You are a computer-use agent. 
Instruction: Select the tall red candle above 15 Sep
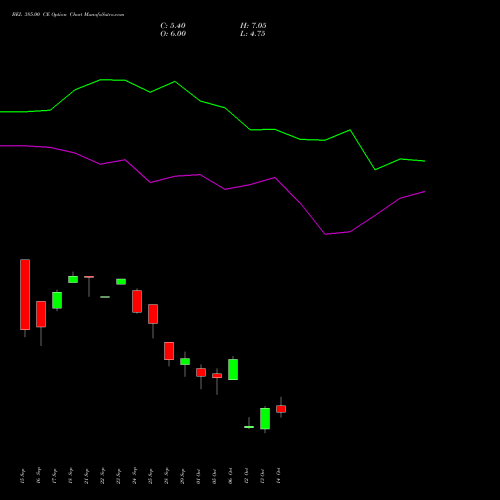25,295
